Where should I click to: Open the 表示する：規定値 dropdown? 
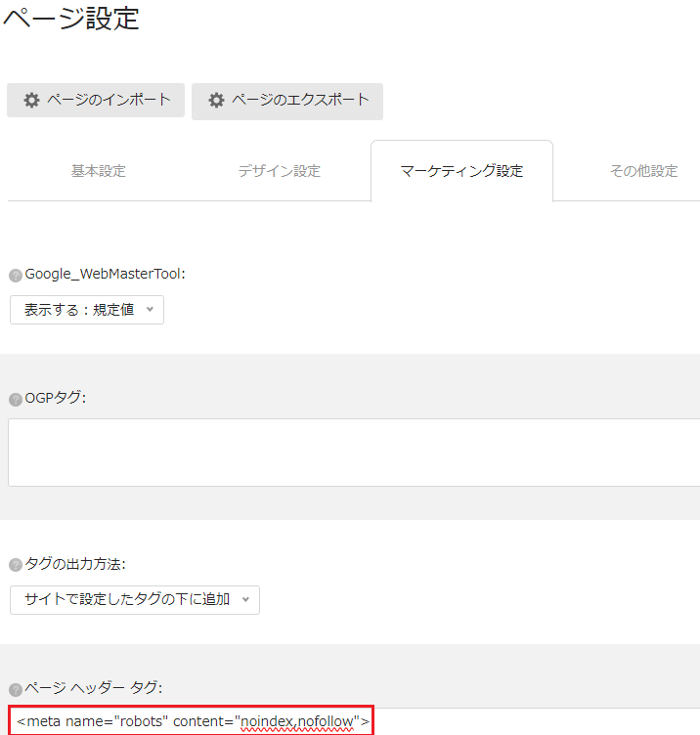[87, 310]
